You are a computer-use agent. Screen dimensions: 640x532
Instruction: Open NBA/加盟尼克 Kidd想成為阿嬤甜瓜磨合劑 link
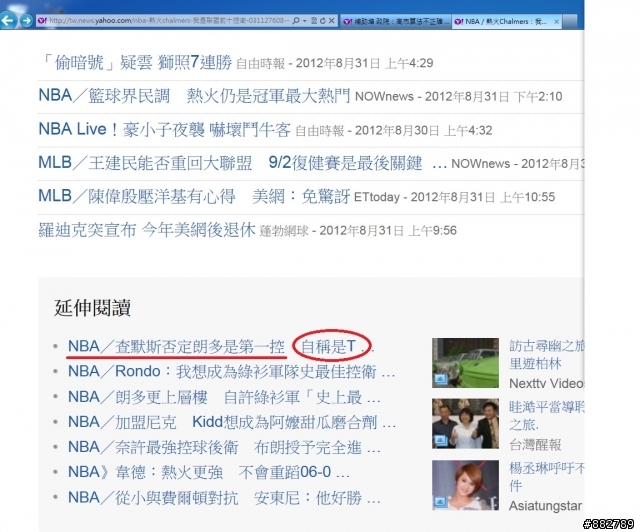232,422
